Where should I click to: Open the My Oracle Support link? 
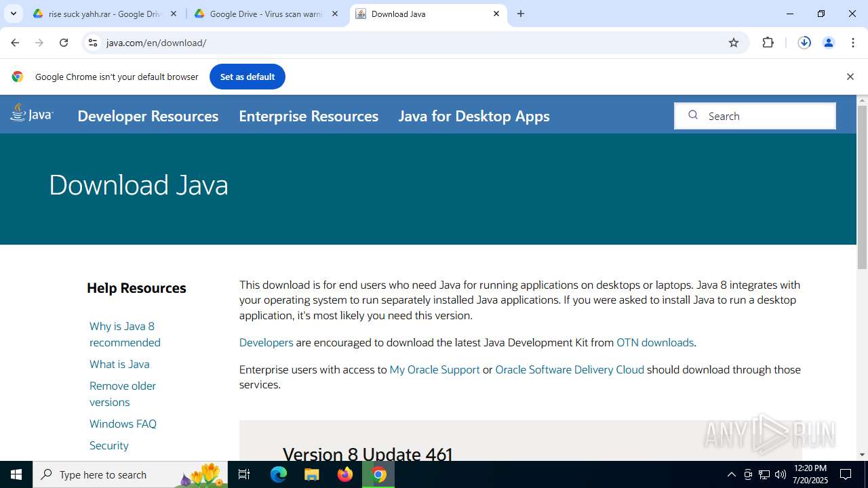pyautogui.click(x=435, y=369)
